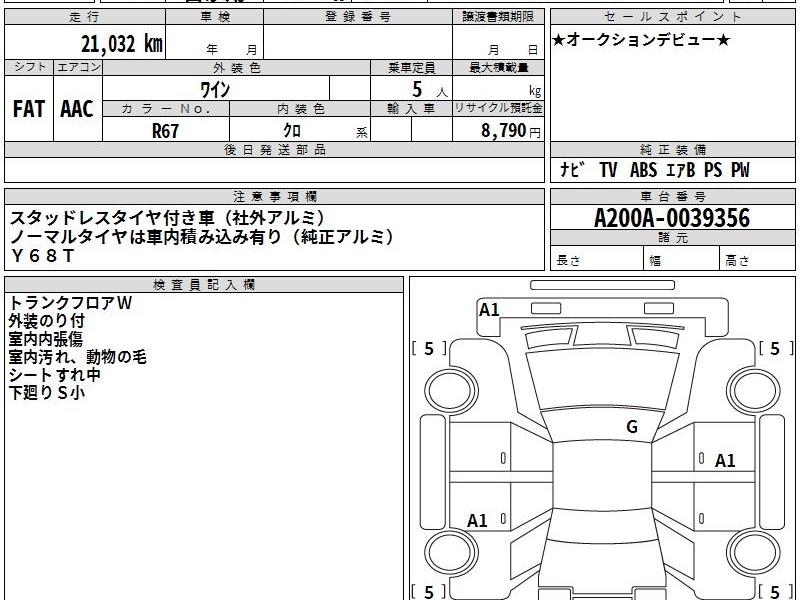Click the シートすれ中 inspector note
Image resolution: width=800 pixels, height=600 pixels.
(55, 375)
